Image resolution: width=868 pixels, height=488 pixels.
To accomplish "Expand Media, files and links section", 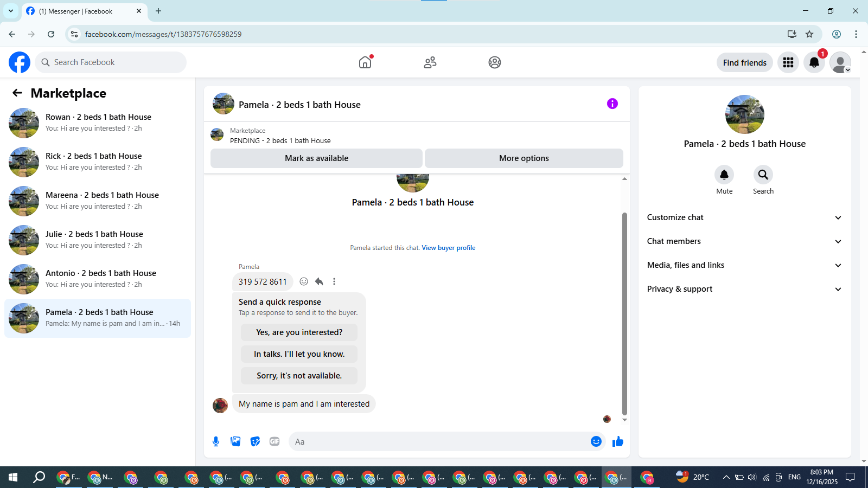I will tap(744, 265).
